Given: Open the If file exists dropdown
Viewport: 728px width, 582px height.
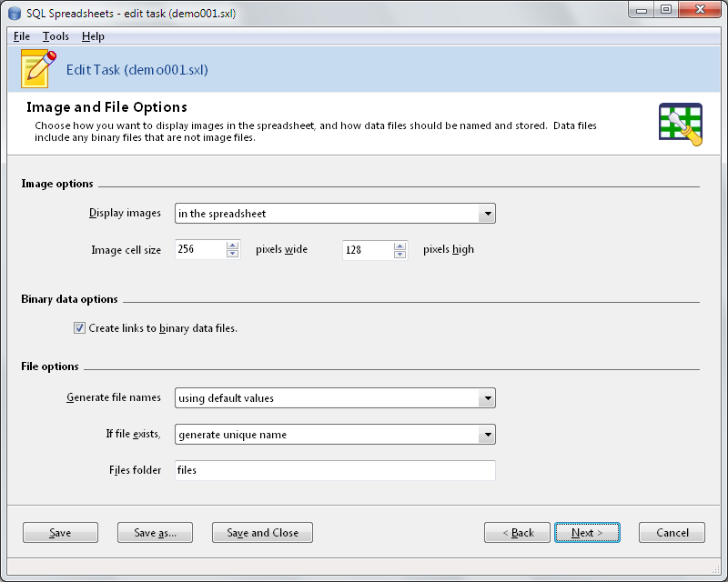Looking at the screenshot, I should pyautogui.click(x=487, y=435).
